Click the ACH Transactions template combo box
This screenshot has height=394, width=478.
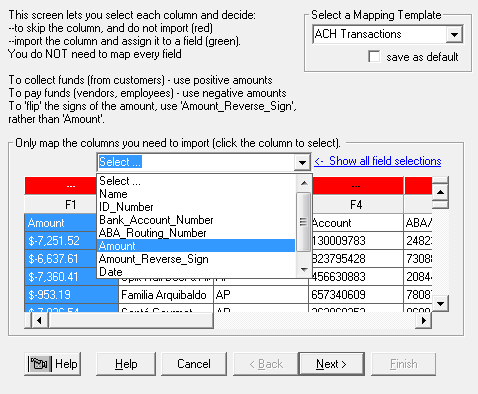tap(387, 34)
